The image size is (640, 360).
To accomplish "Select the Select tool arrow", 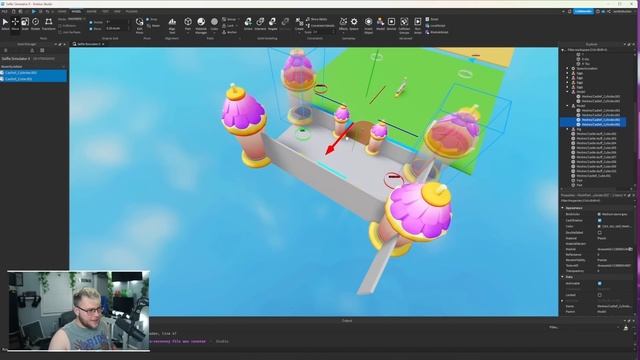I will point(5,24).
